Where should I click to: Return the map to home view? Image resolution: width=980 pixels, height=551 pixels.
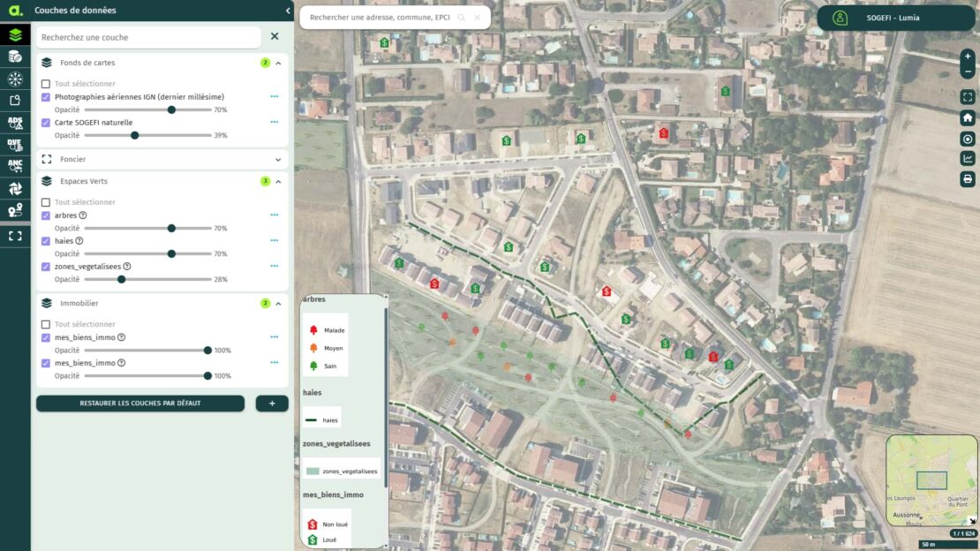[x=968, y=117]
